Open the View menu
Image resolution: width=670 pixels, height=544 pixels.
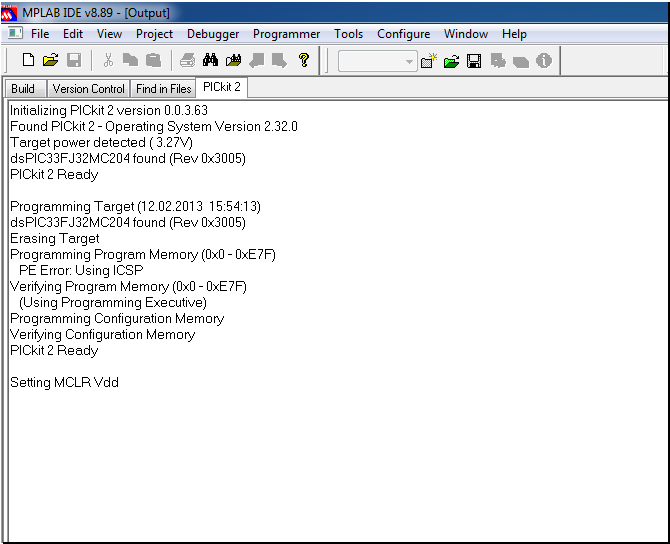pyautogui.click(x=109, y=34)
